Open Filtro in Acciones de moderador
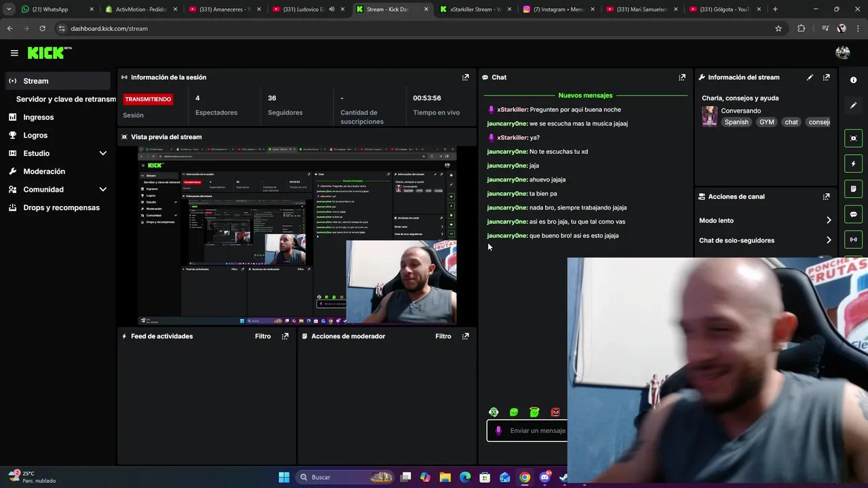Image resolution: width=868 pixels, height=488 pixels. click(443, 336)
